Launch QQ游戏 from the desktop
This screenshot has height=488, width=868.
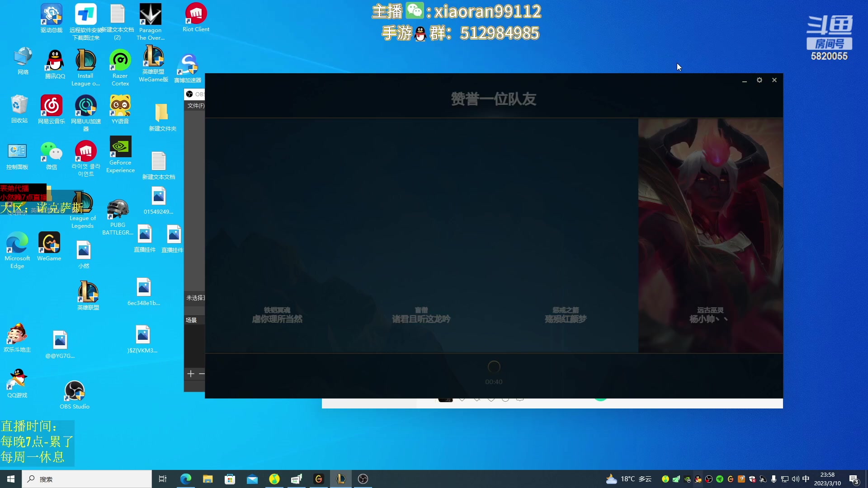point(17,383)
